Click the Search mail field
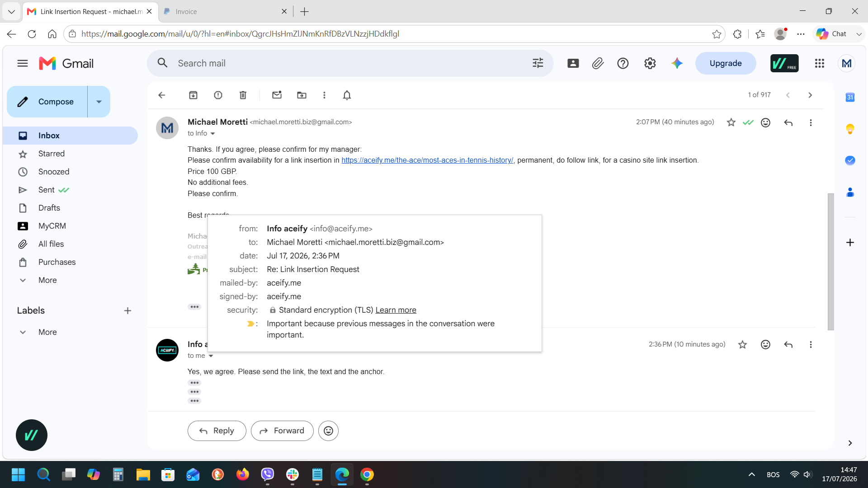Screen dimensions: 868x488 [x=350, y=63]
